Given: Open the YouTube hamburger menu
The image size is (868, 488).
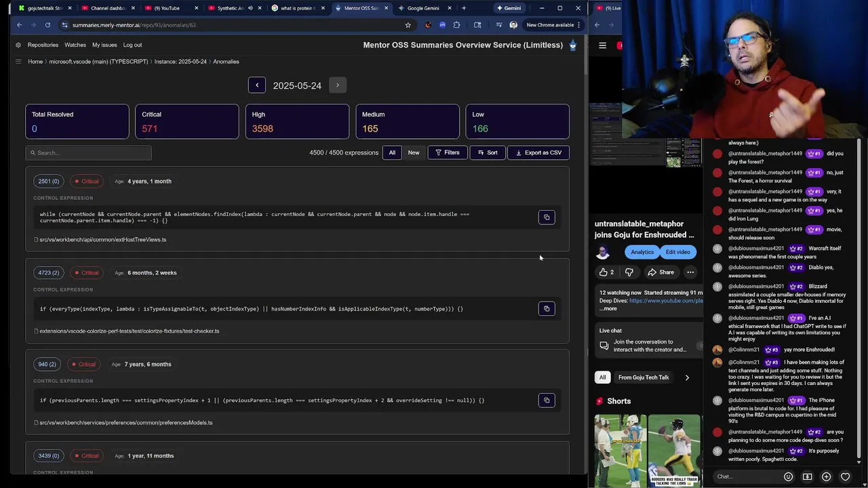Looking at the screenshot, I should pos(602,45).
